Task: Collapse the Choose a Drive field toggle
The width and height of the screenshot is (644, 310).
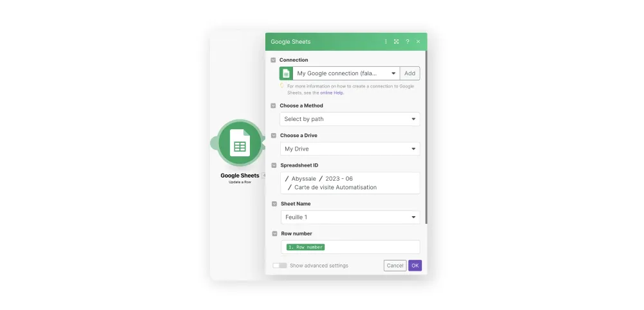Action: [x=274, y=135]
